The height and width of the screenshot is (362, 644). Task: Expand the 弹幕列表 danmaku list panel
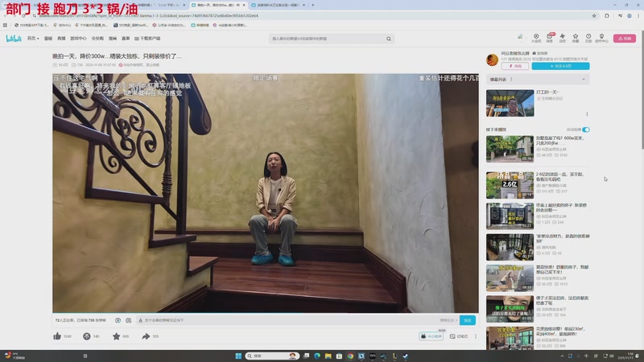584,79
